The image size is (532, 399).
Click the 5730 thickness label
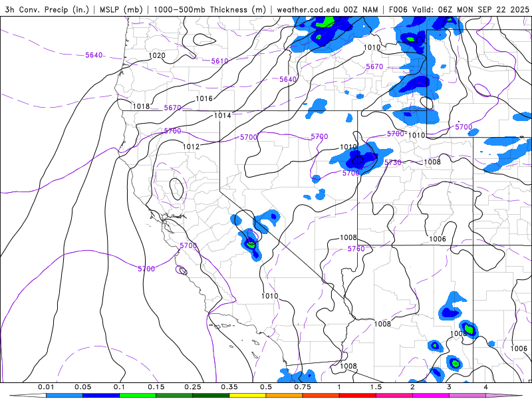(393, 162)
